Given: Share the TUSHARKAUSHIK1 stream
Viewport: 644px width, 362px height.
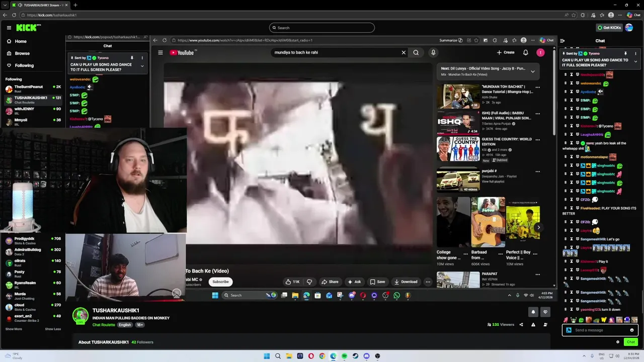Looking at the screenshot, I should [x=521, y=325].
